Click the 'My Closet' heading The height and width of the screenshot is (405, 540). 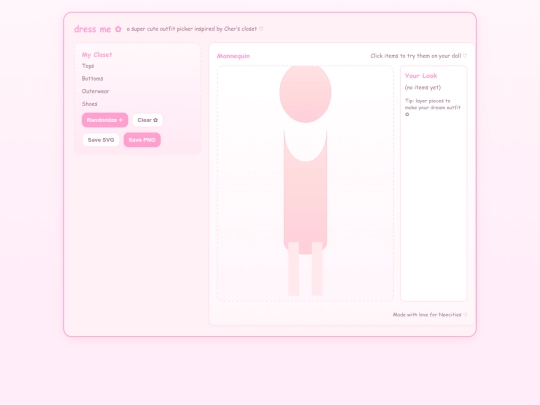[97, 54]
